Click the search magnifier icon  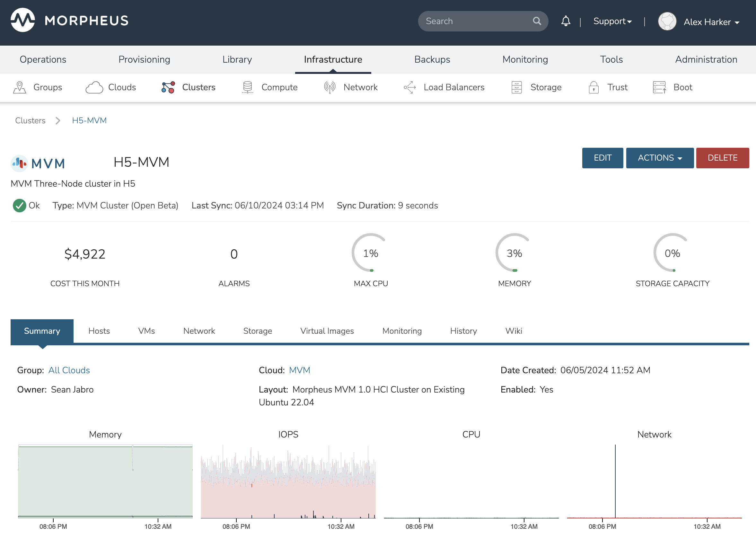click(537, 21)
